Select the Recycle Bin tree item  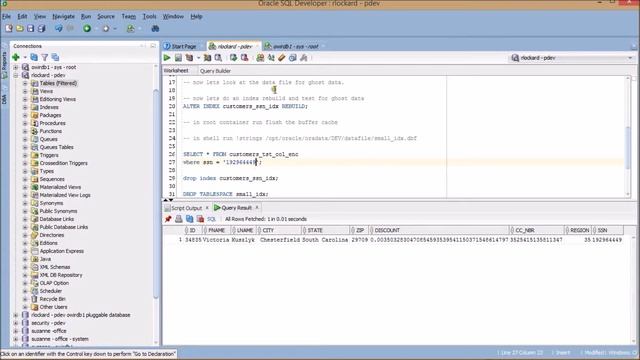click(53, 299)
